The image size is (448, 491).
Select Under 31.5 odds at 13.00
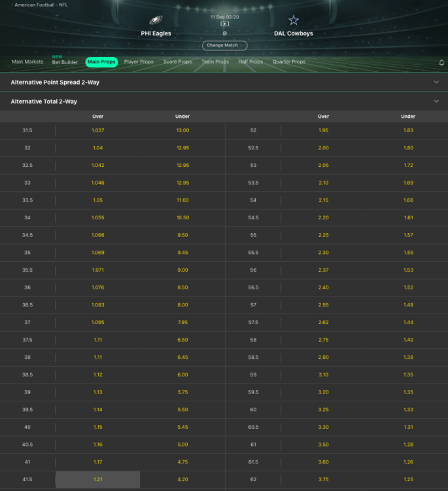tap(182, 130)
